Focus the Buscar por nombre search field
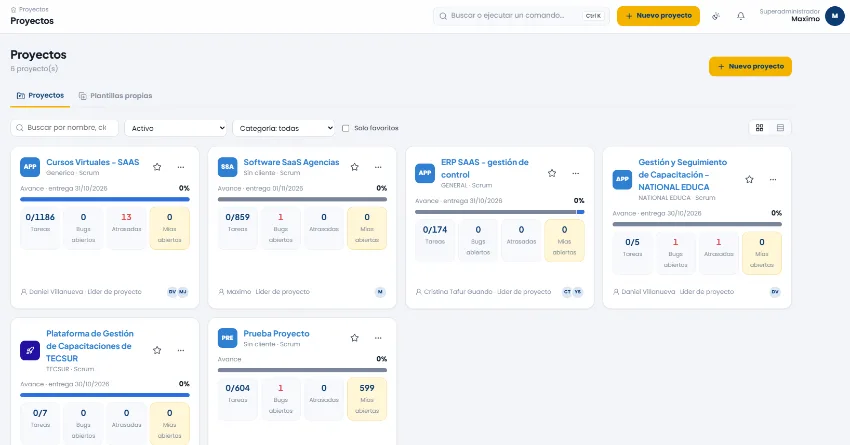The width and height of the screenshot is (850, 445). pos(64,128)
